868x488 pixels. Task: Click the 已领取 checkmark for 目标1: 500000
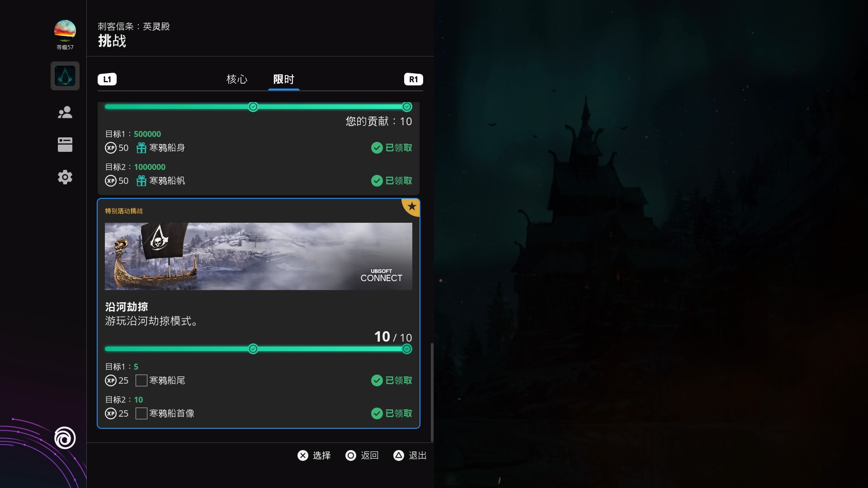click(x=377, y=148)
